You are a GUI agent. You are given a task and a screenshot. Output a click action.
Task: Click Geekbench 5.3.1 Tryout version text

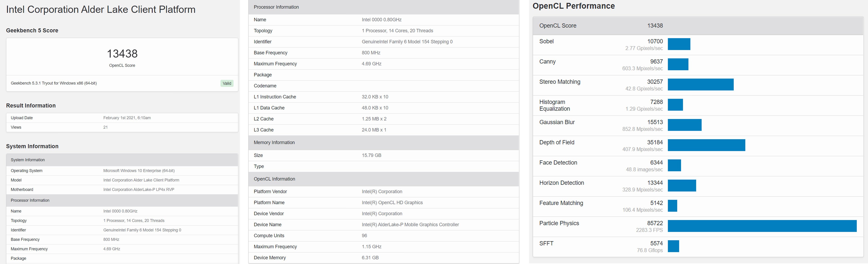54,83
